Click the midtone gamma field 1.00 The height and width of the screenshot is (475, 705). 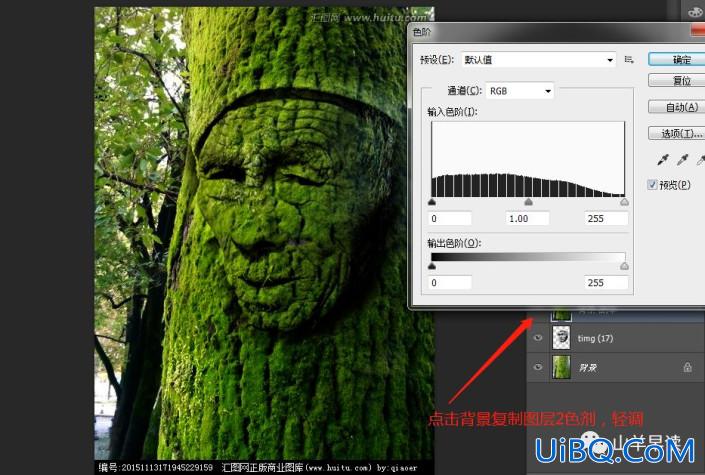tap(527, 219)
